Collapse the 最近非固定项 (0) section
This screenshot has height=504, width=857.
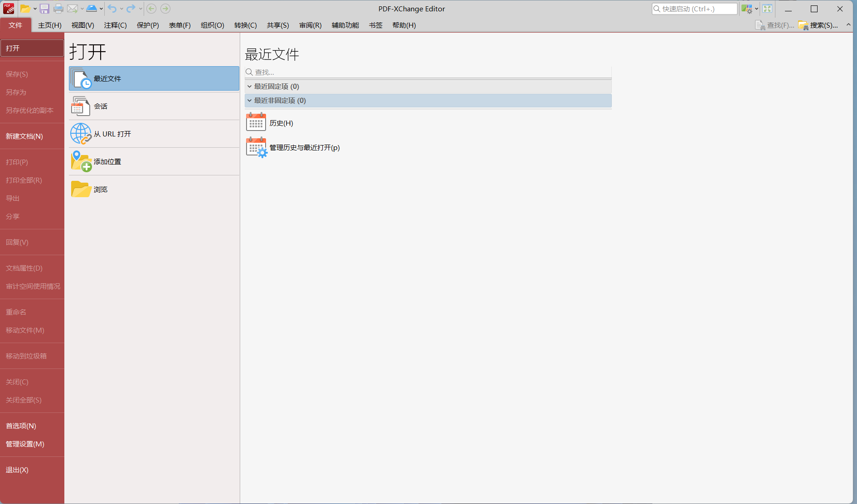[249, 100]
